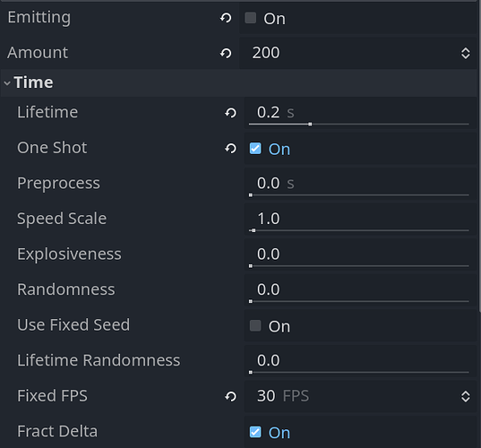Screen dimensions: 481x448
Task: Enable the Emitting checkbox
Action: point(251,18)
